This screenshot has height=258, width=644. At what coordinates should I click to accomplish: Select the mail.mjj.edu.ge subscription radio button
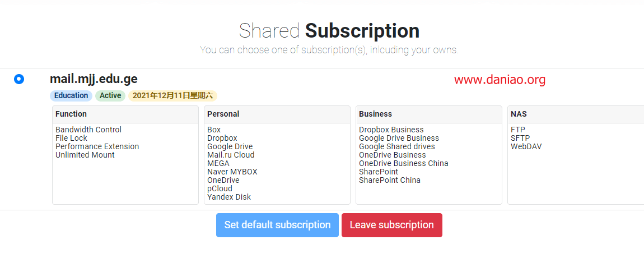click(19, 79)
